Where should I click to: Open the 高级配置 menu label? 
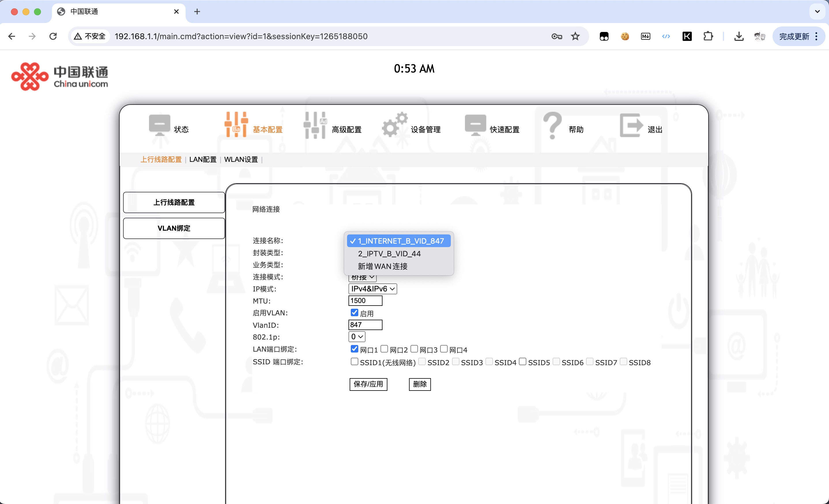(x=346, y=129)
